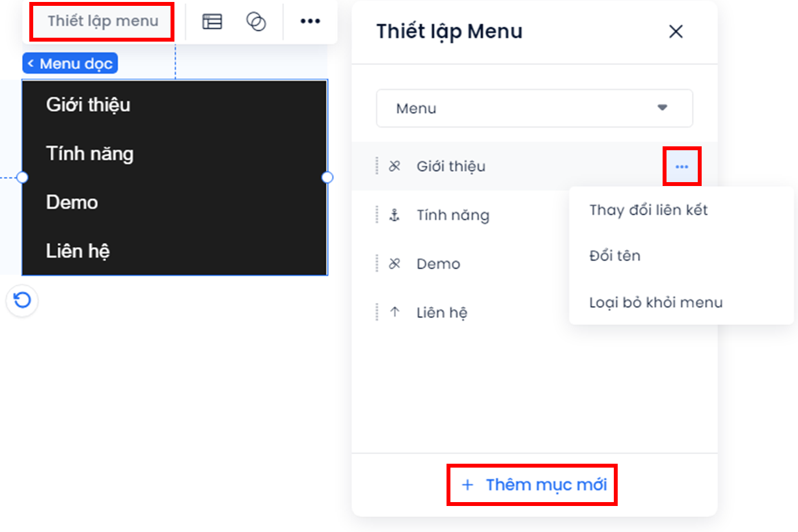Click the up-arrow icon beside Liên hệ
Viewport: 798px width, 532px height.
point(394,312)
